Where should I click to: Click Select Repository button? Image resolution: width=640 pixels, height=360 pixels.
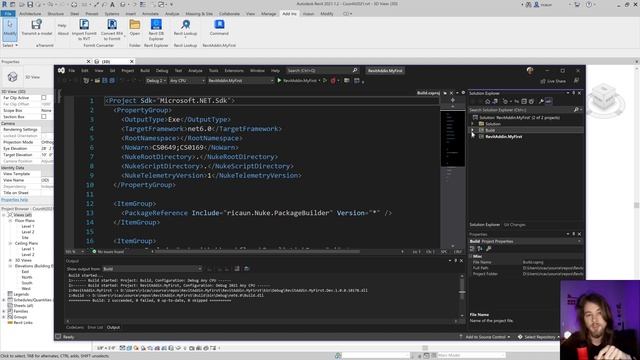(x=539, y=337)
